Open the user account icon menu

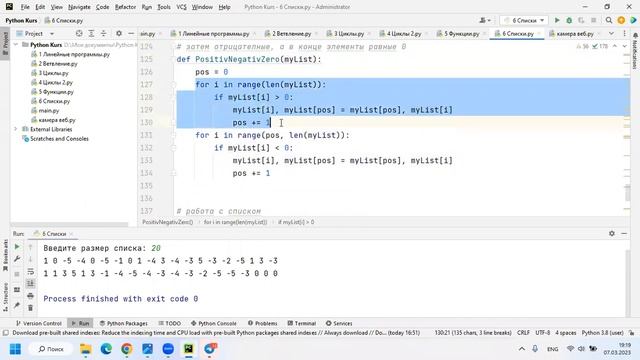[485, 20]
